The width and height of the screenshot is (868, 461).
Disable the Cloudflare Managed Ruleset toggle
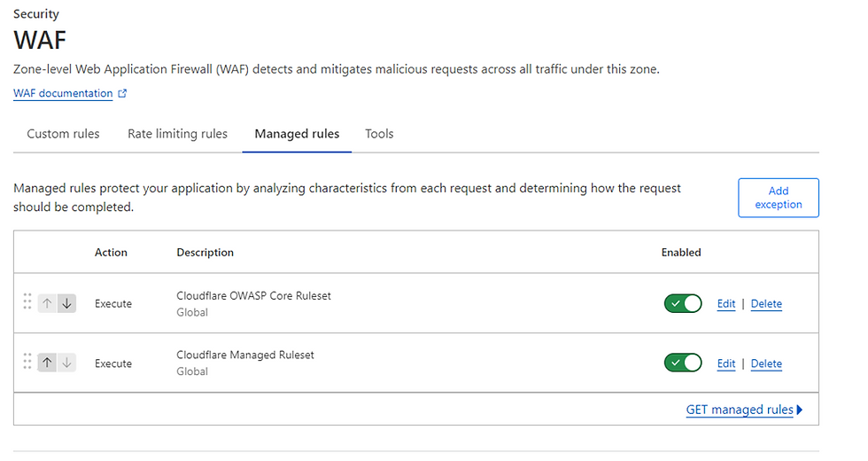683,363
